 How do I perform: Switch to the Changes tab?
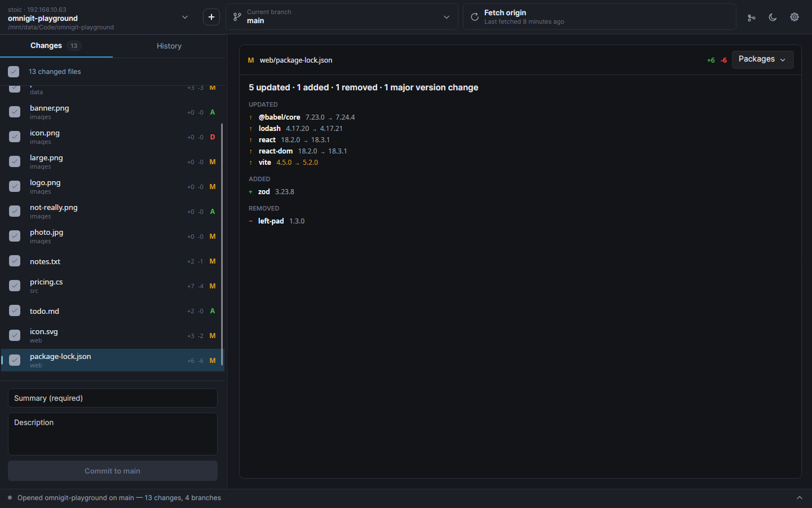coord(56,46)
